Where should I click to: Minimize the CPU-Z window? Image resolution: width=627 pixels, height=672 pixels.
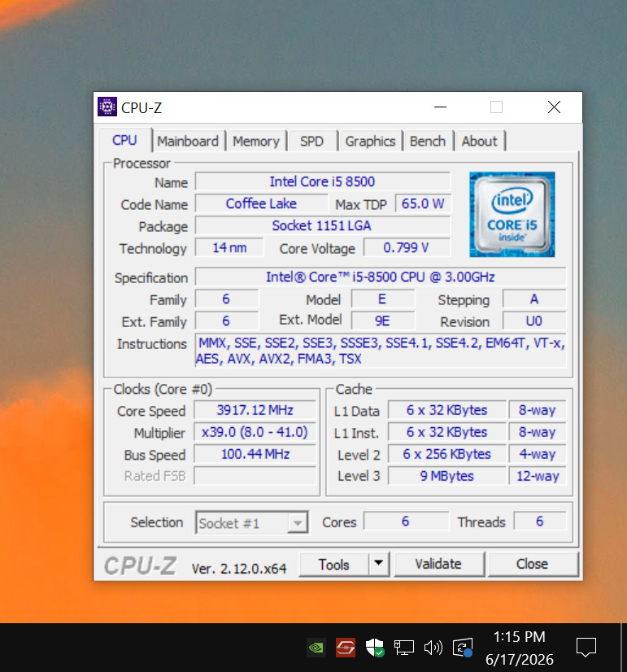(440, 107)
